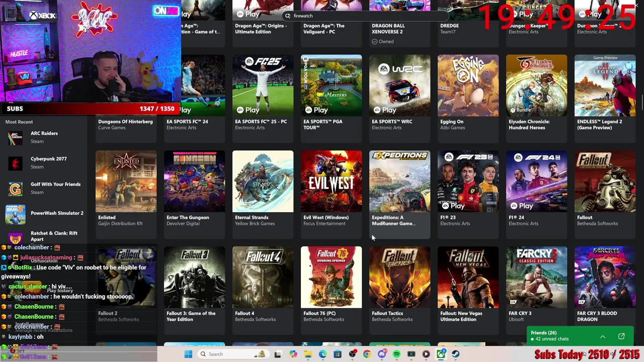644x362 pixels.
Task: Open PowerWash Simulator 2 sidebar icon
Action: point(15,214)
